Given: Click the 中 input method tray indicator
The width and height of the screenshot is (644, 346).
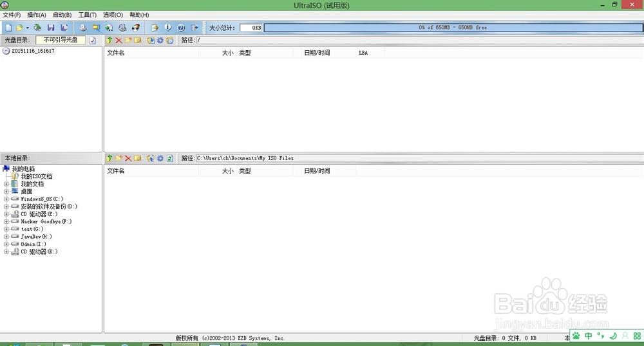Looking at the screenshot, I should (589, 336).
